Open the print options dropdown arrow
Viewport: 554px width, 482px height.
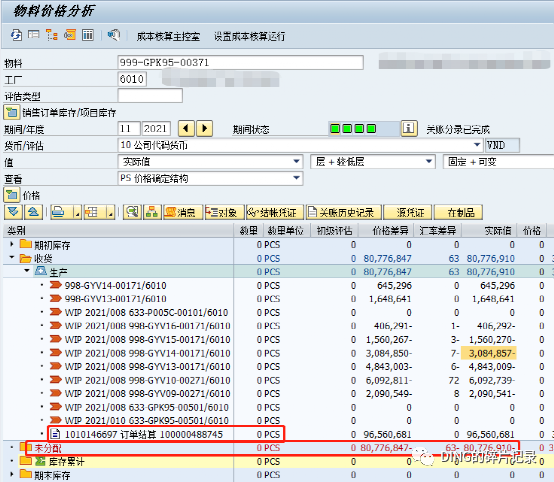pyautogui.click(x=77, y=213)
